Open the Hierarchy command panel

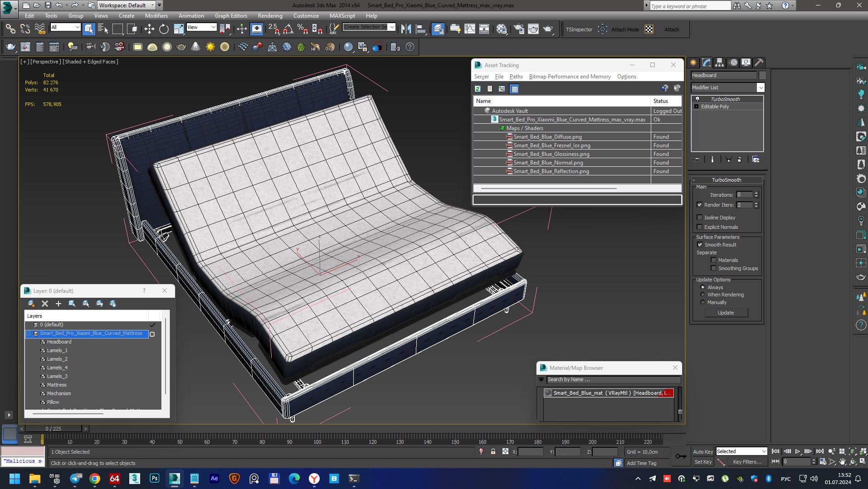coord(719,63)
